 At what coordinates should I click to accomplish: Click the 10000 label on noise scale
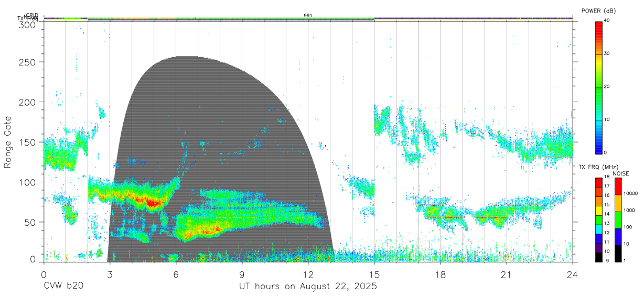coord(631,194)
